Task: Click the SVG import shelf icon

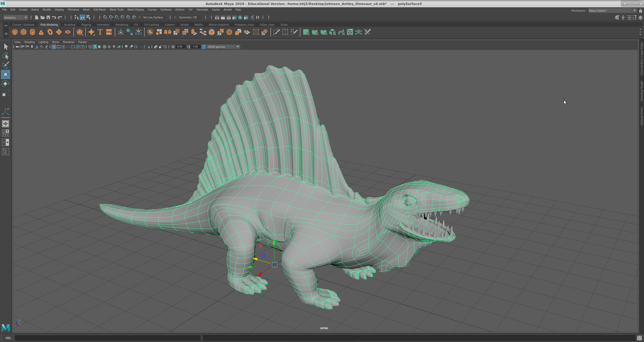Action: point(109,32)
